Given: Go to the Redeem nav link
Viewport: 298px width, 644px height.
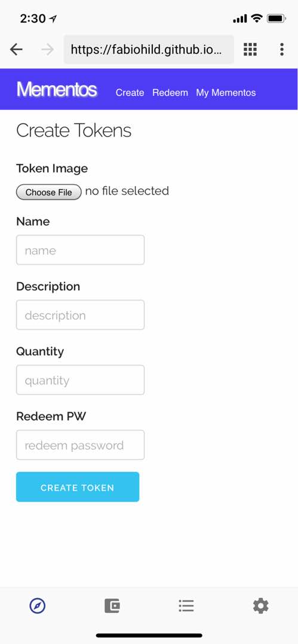Looking at the screenshot, I should [x=170, y=93].
